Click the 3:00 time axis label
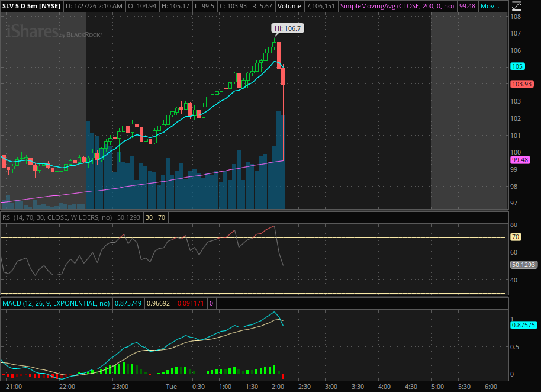 [x=331, y=387]
